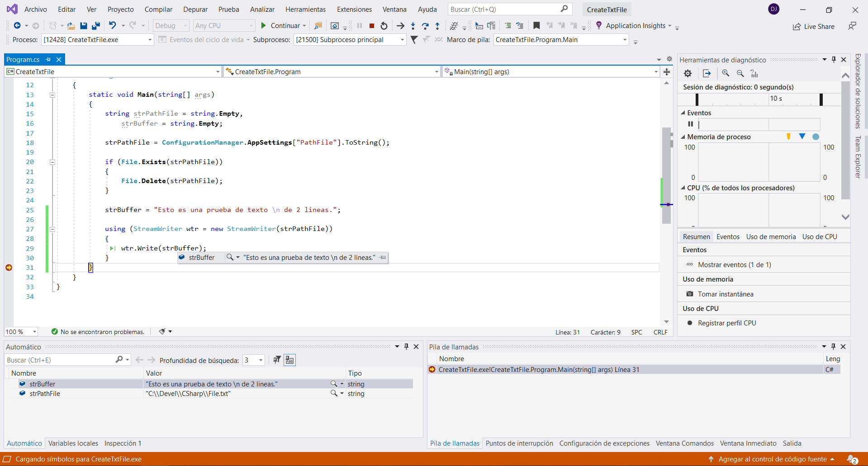Click the Step Into arrow icon
This screenshot has height=466, width=868.
[x=413, y=26]
